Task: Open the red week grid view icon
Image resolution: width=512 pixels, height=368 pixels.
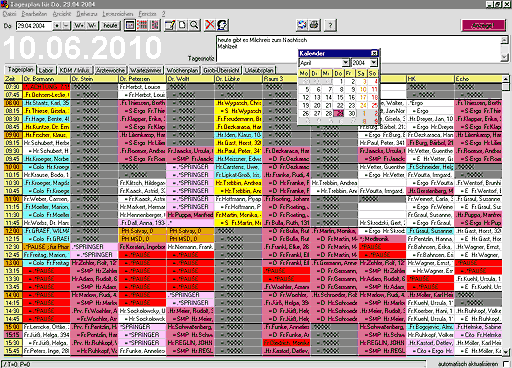Action: point(142,25)
